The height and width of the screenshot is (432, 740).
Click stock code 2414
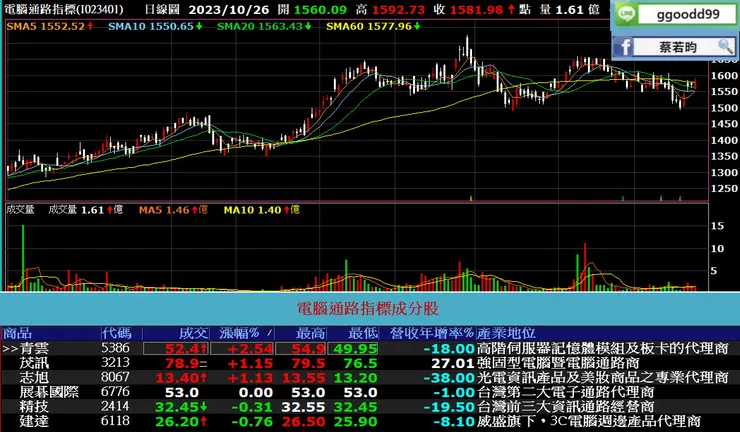point(115,406)
